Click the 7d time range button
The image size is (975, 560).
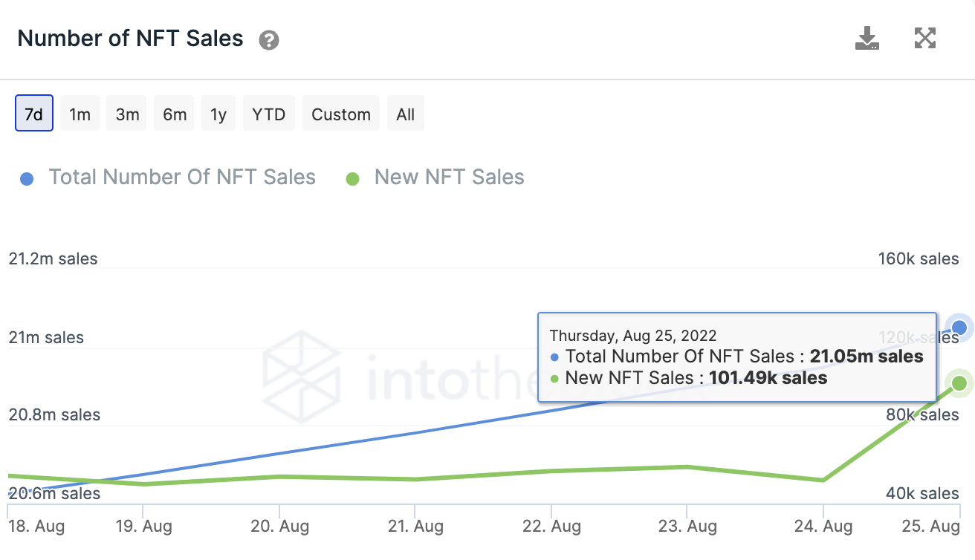(33, 113)
